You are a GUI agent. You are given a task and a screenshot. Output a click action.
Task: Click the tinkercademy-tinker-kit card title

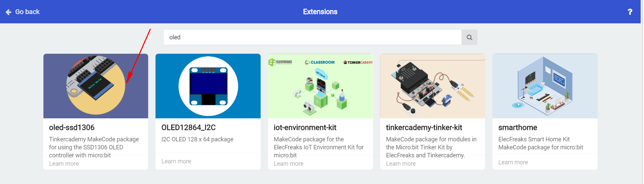[x=424, y=128]
